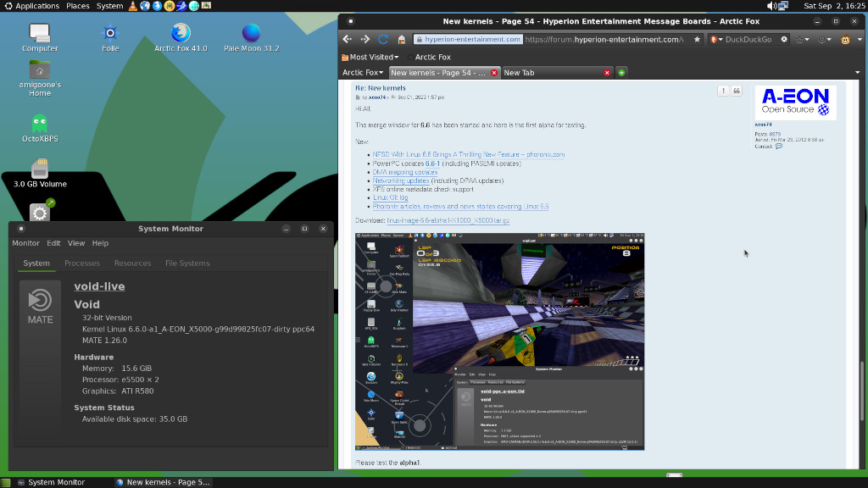This screenshot has width=868, height=488.
Task: Open the NFSD With Linux 6.6 phoronix link
Action: (x=468, y=155)
